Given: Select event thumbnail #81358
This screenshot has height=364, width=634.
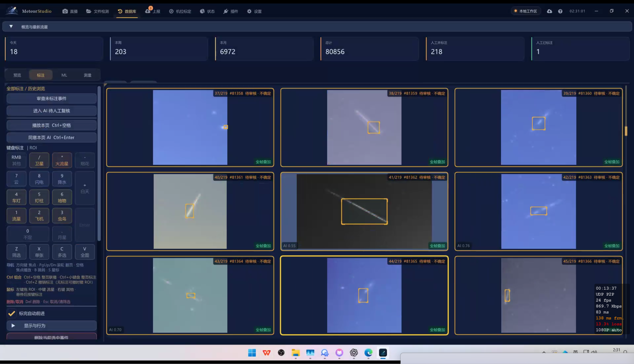Looking at the screenshot, I should [190, 127].
